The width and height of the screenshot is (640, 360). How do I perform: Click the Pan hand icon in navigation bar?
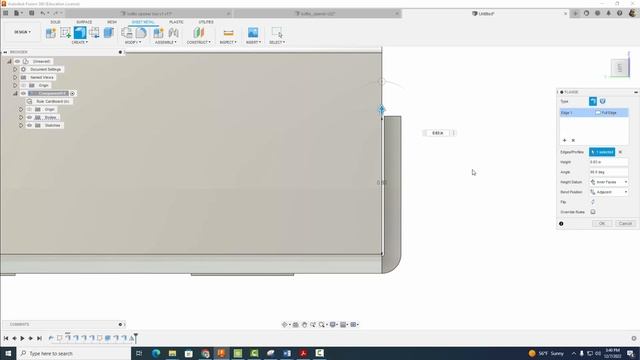point(304,324)
